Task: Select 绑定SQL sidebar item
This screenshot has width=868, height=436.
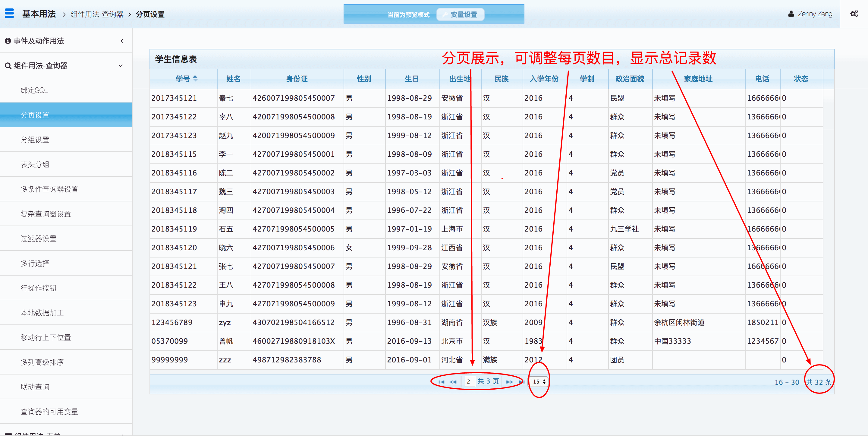Action: [34, 90]
